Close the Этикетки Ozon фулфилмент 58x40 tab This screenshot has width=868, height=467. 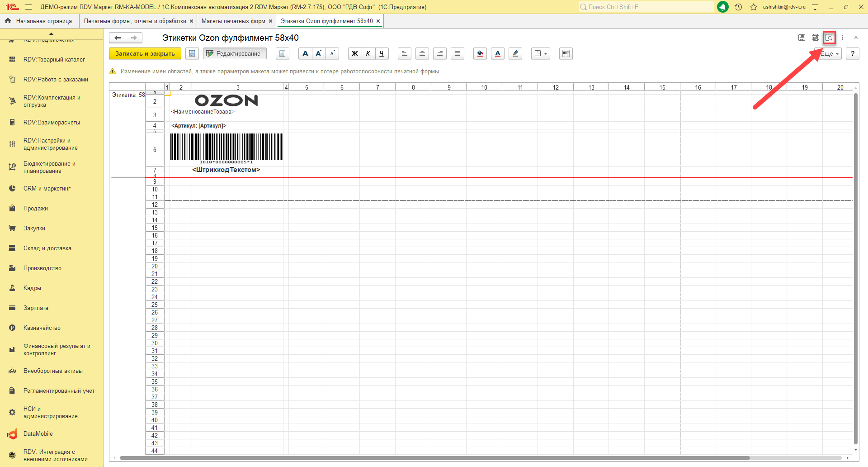coord(378,21)
